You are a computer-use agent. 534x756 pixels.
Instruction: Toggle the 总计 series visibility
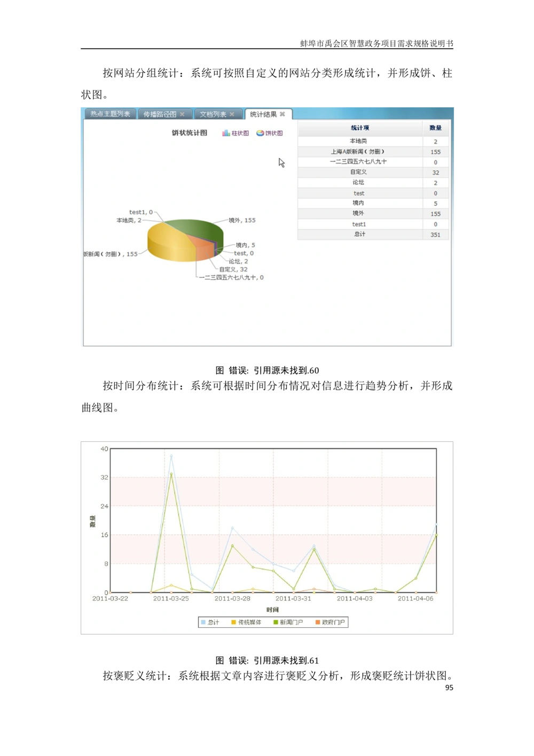[x=211, y=622]
